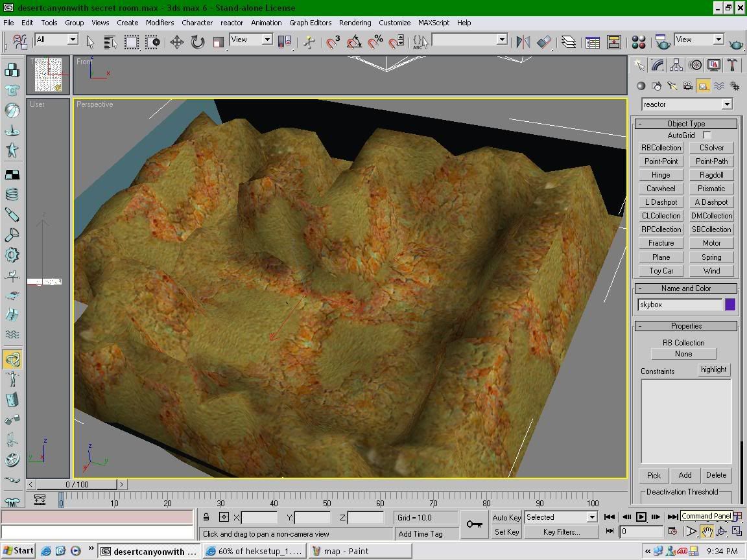The height and width of the screenshot is (560, 747).
Task: Open the Select by Name tool
Action: [x=110, y=42]
